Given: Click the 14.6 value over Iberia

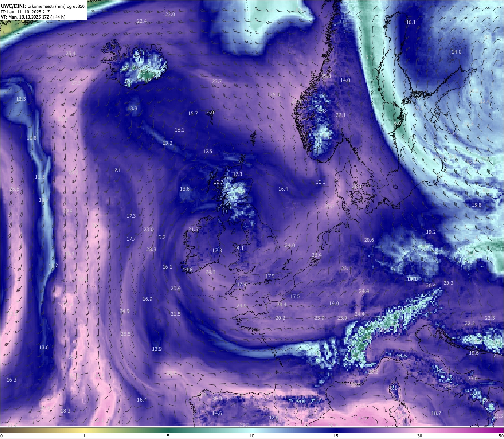Looking at the screenshot, I should (217, 413).
